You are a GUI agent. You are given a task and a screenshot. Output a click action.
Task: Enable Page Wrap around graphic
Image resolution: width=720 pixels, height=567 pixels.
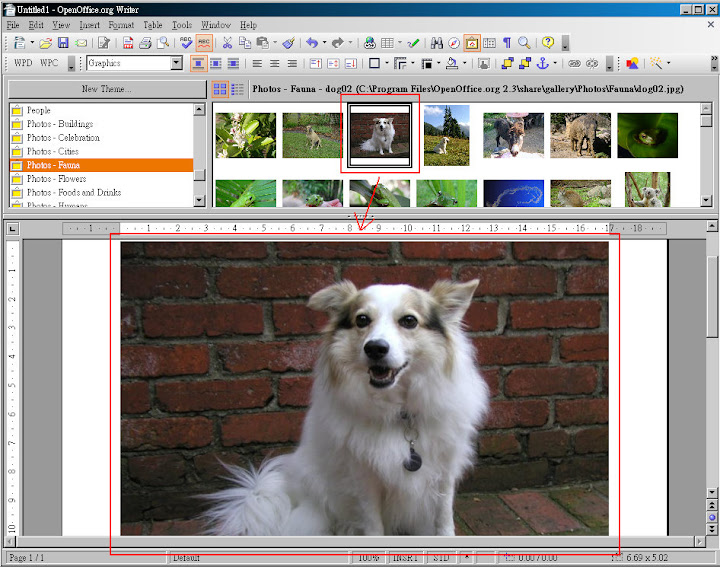click(216, 63)
